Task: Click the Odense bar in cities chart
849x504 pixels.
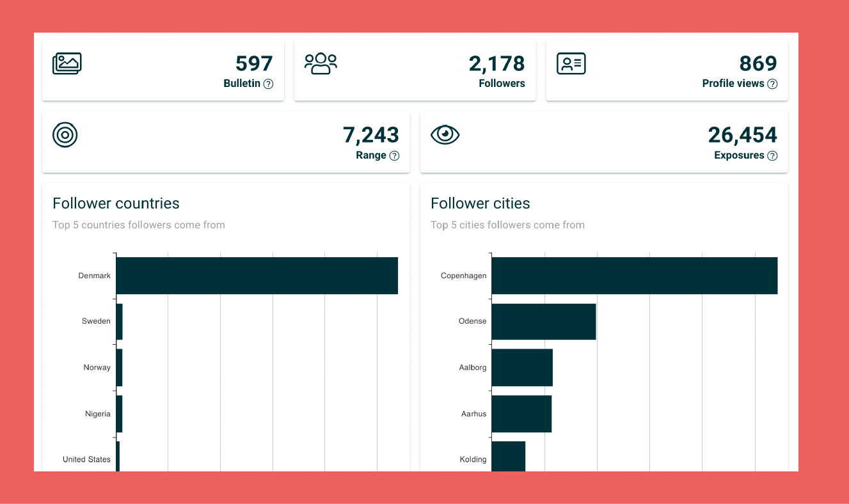Action: tap(543, 322)
